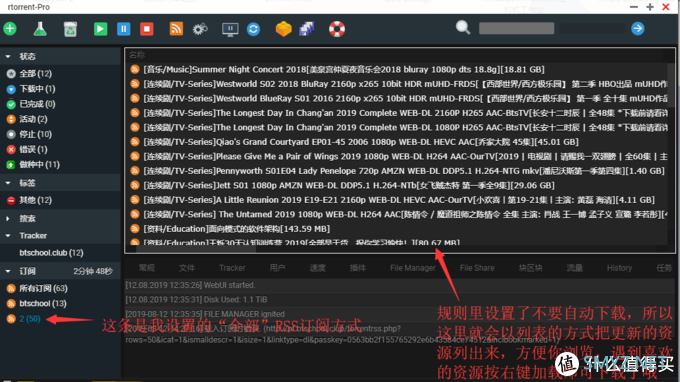
Task: Switch to the 速度 tab
Action: point(317,268)
